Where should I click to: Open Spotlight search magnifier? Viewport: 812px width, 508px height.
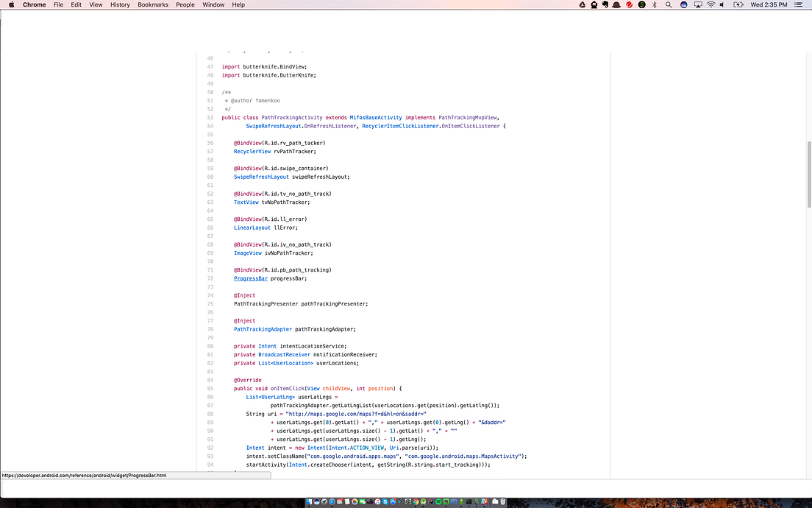pos(669,4)
